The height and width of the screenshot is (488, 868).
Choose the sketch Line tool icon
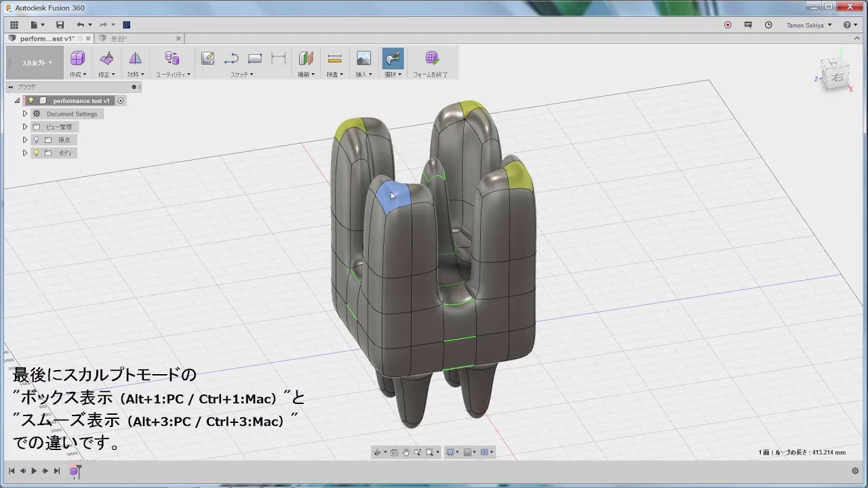[231, 58]
